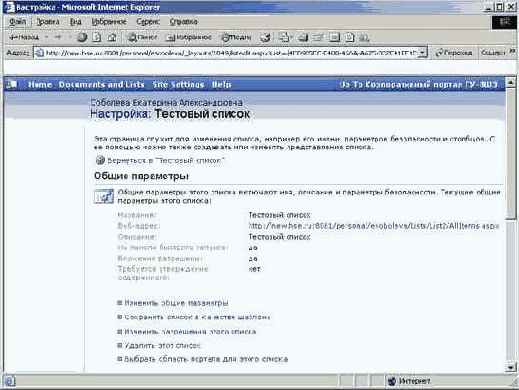The image size is (519, 390).
Task: Click the site icon left of Home link
Action: click(x=12, y=85)
